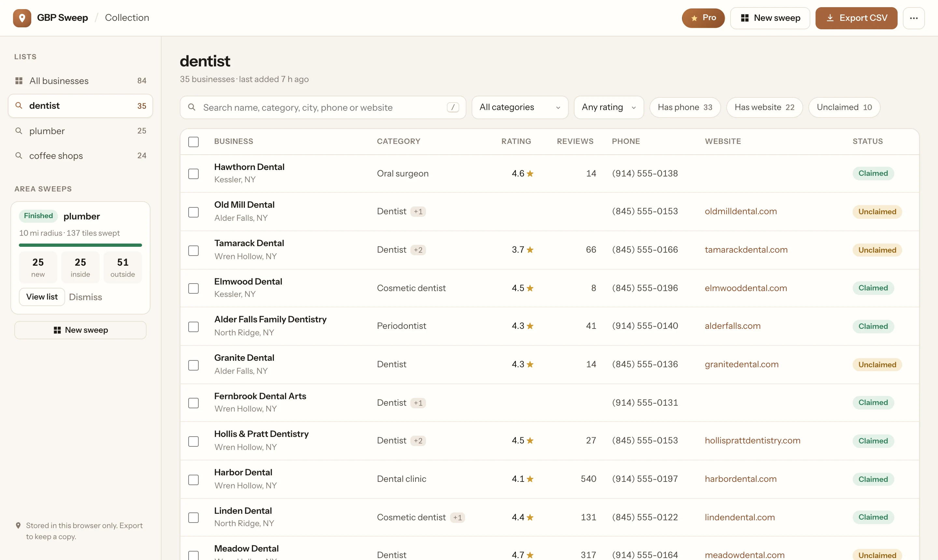
Task: Open the All categories dropdown
Action: point(520,107)
